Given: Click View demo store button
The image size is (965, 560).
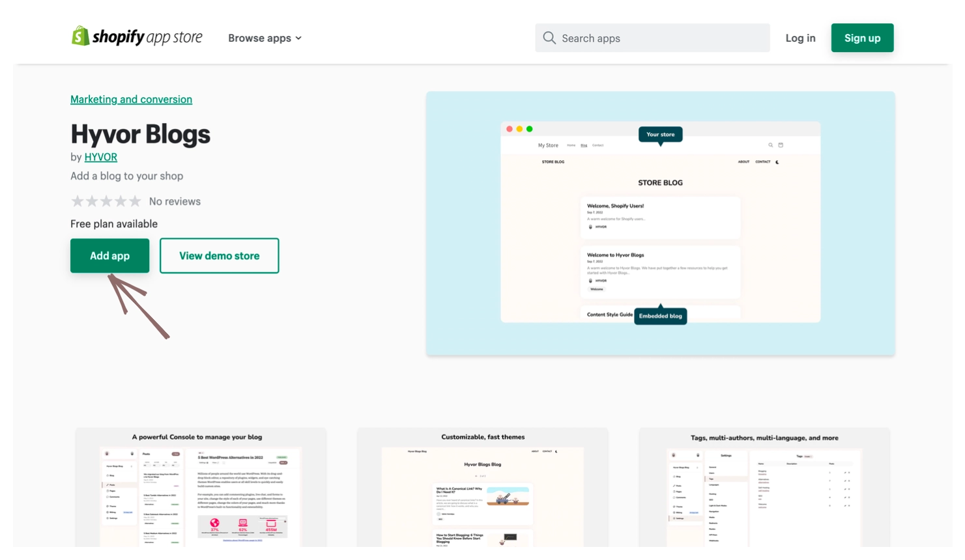Looking at the screenshot, I should pos(220,256).
